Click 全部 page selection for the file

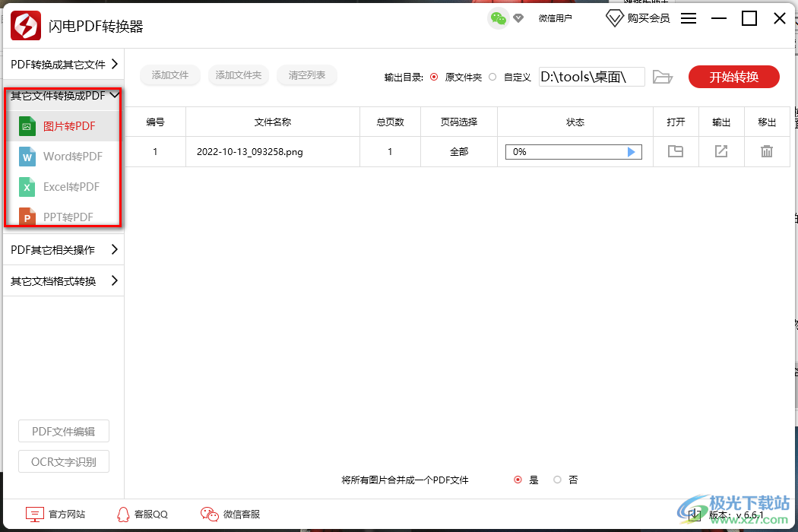[x=459, y=152]
